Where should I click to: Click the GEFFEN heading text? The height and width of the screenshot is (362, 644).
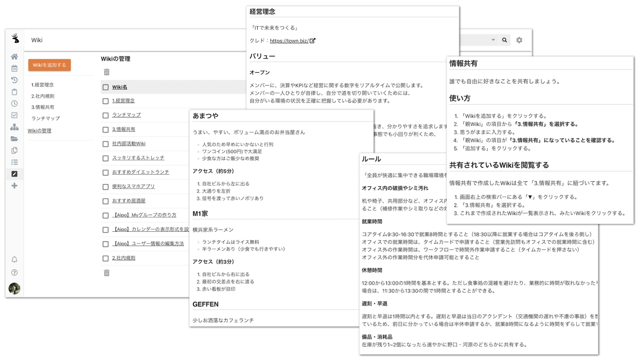[x=205, y=304]
